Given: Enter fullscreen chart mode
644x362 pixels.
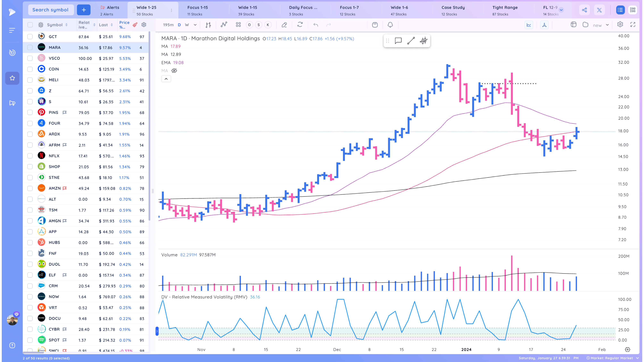Looking at the screenshot, I should pos(633,25).
